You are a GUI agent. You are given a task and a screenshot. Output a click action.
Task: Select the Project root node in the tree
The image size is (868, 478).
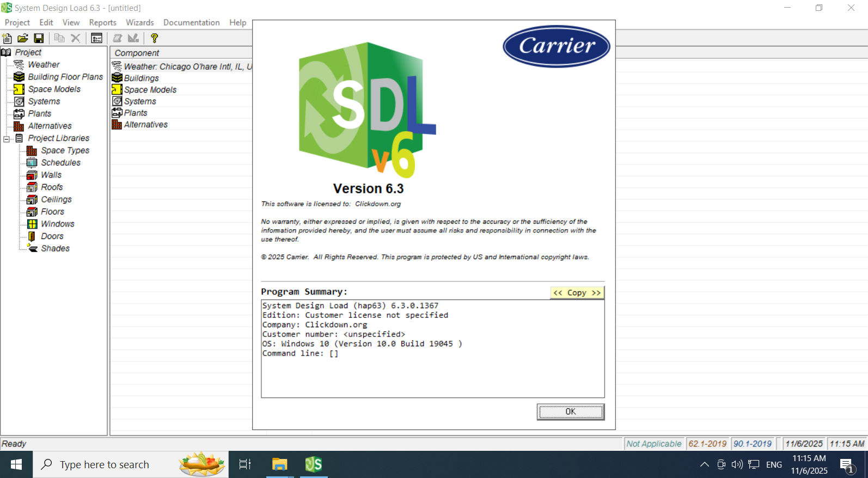click(28, 52)
